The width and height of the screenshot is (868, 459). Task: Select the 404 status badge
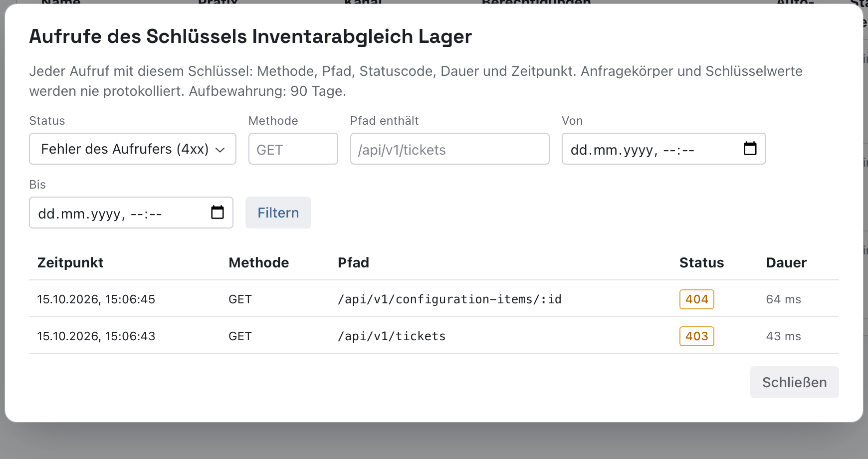697,299
